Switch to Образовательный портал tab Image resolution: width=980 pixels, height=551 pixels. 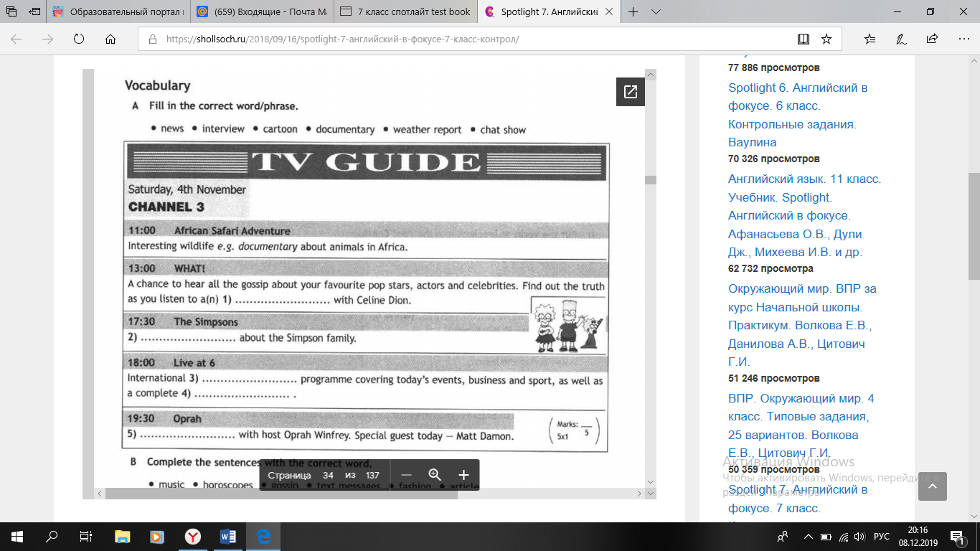pos(118,11)
